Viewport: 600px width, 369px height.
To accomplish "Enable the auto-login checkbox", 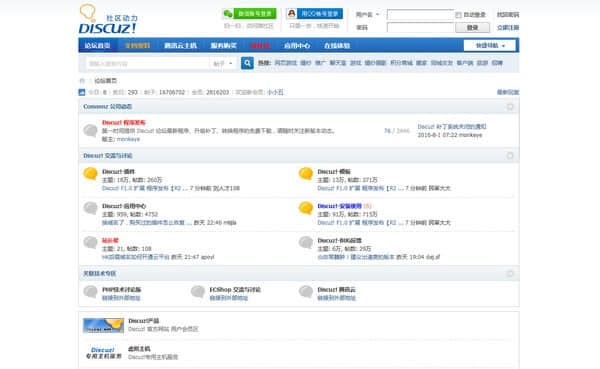I will pos(458,15).
